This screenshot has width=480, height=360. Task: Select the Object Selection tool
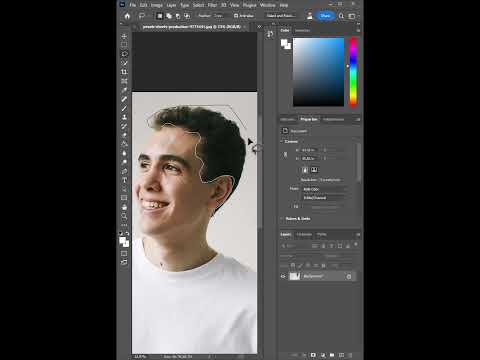[124, 63]
